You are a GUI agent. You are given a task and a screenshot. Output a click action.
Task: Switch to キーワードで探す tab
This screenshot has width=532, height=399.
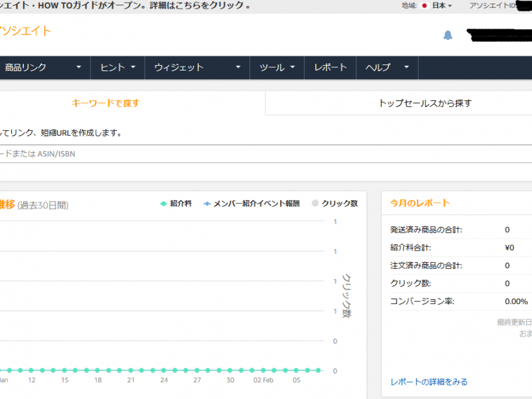(x=106, y=103)
